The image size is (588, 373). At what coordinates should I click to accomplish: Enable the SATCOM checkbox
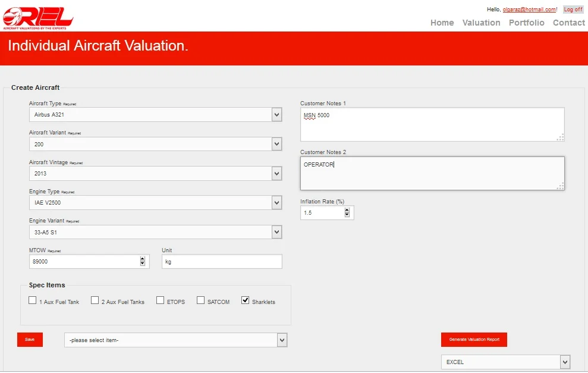200,300
